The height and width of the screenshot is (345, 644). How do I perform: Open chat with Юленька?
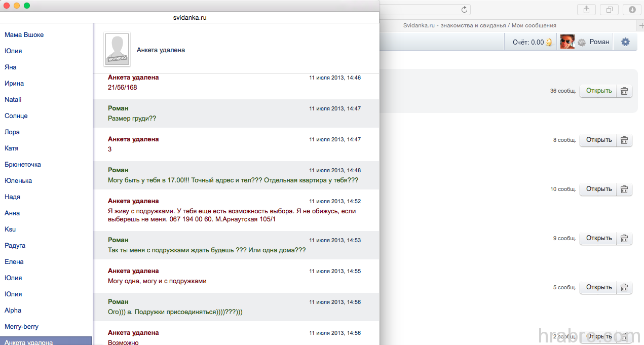pos(18,181)
